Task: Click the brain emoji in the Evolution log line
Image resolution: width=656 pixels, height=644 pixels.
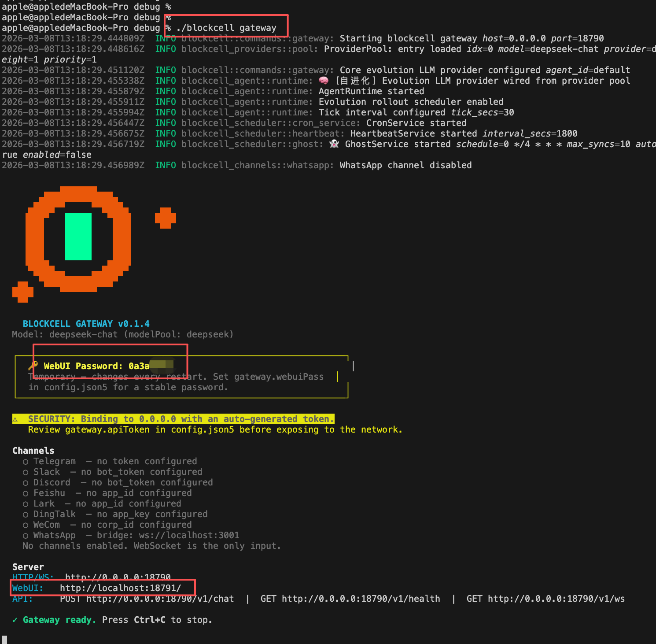Action: [x=324, y=81]
